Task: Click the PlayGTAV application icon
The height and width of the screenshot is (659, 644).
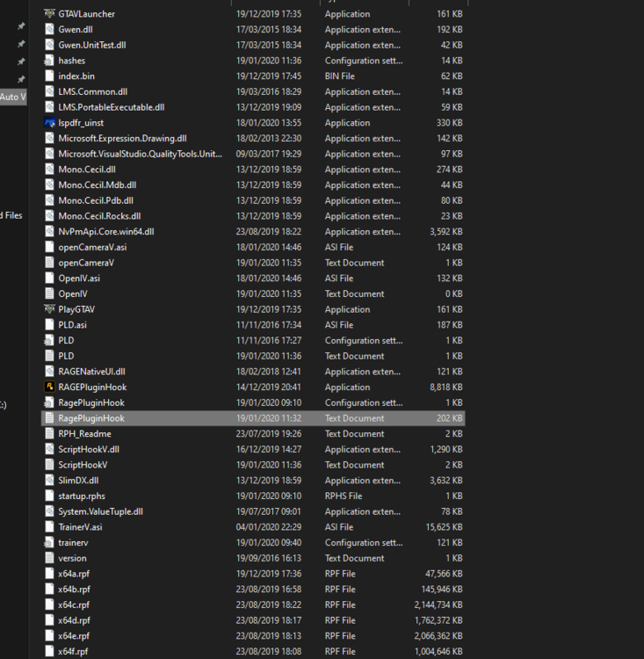Action: tap(49, 309)
